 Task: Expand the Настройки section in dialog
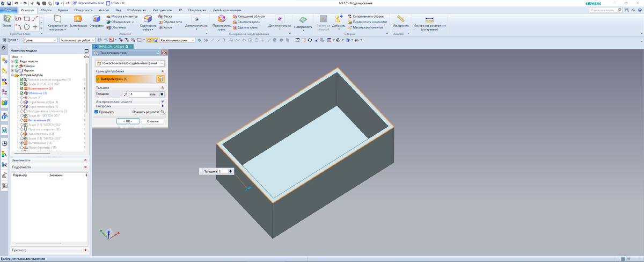click(x=163, y=106)
